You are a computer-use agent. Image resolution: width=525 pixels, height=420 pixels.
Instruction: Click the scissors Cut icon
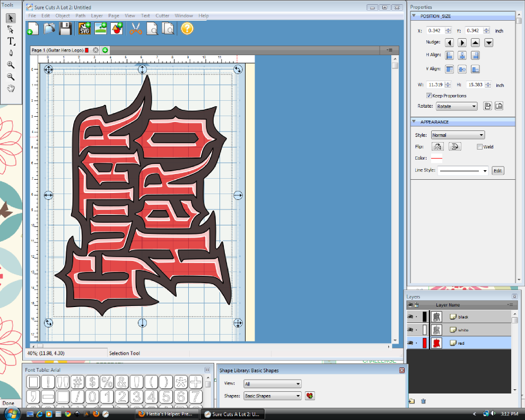click(136, 29)
